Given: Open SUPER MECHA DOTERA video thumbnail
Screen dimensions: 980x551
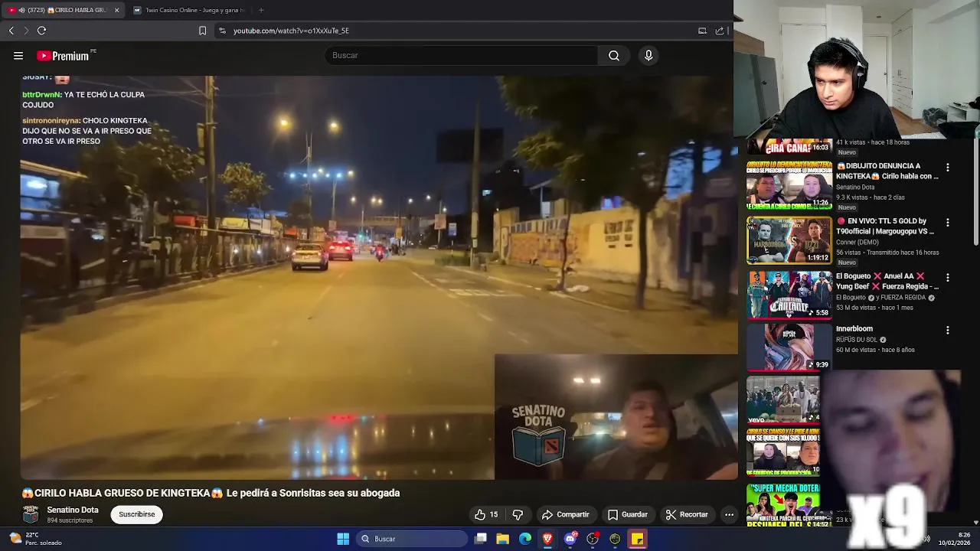Looking at the screenshot, I should [783, 505].
